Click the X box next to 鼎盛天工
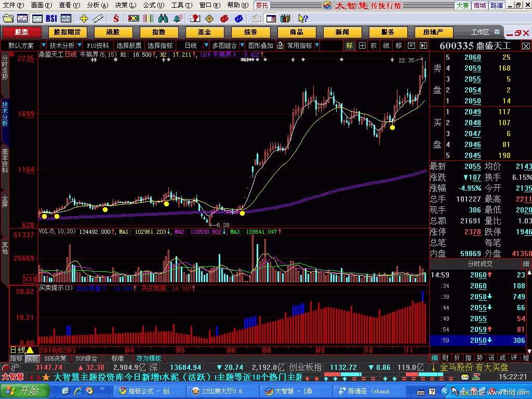Viewport: 532px width, 399px height. coord(526,46)
